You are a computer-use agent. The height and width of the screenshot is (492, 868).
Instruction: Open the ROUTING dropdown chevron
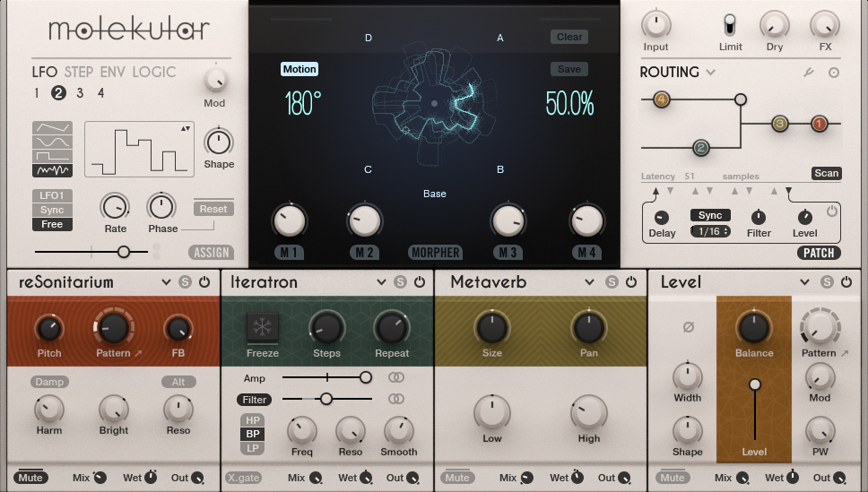[x=711, y=72]
